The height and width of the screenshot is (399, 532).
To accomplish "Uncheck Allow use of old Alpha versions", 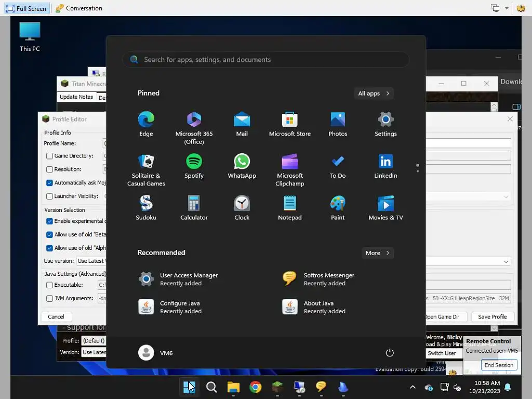I will (x=49, y=248).
